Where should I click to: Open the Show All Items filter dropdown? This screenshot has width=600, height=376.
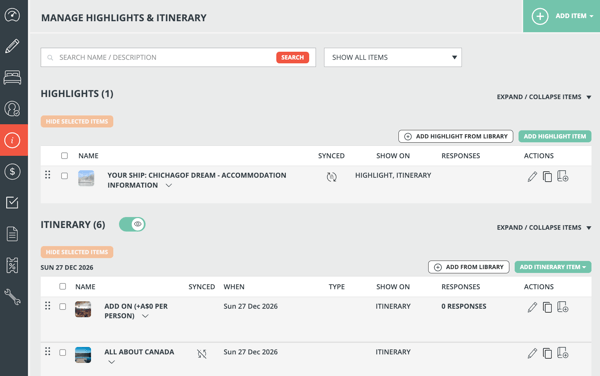click(x=393, y=57)
